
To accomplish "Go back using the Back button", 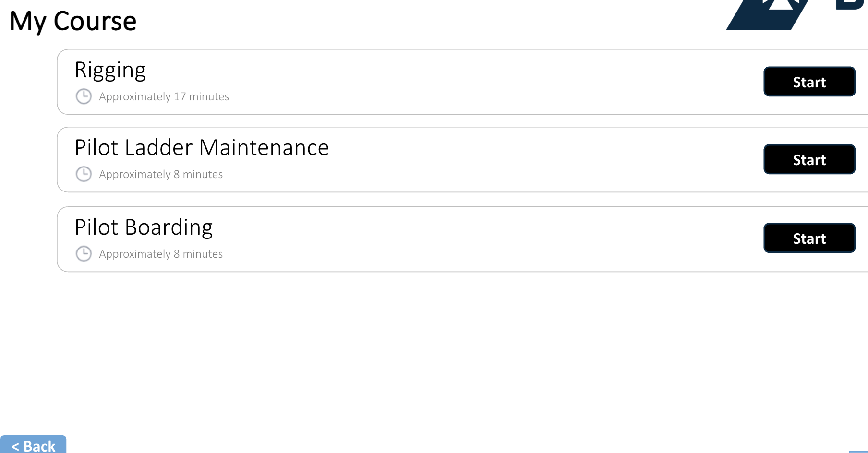I will coord(34,445).
